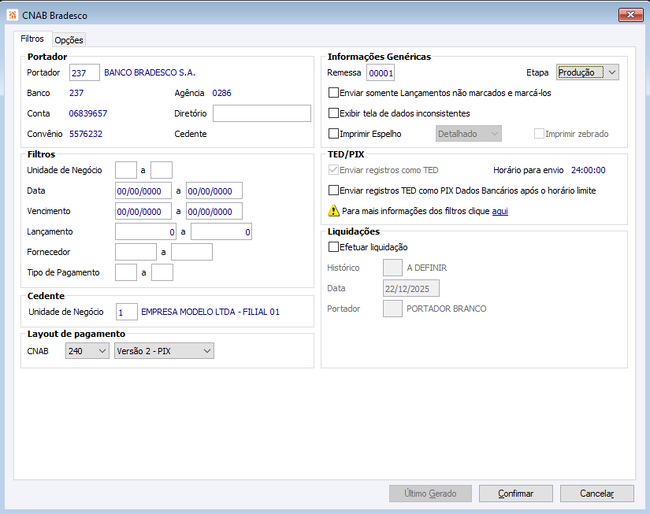Screen dimensions: 650x514
Task: Click the Remessa field 00001
Action: (x=380, y=73)
